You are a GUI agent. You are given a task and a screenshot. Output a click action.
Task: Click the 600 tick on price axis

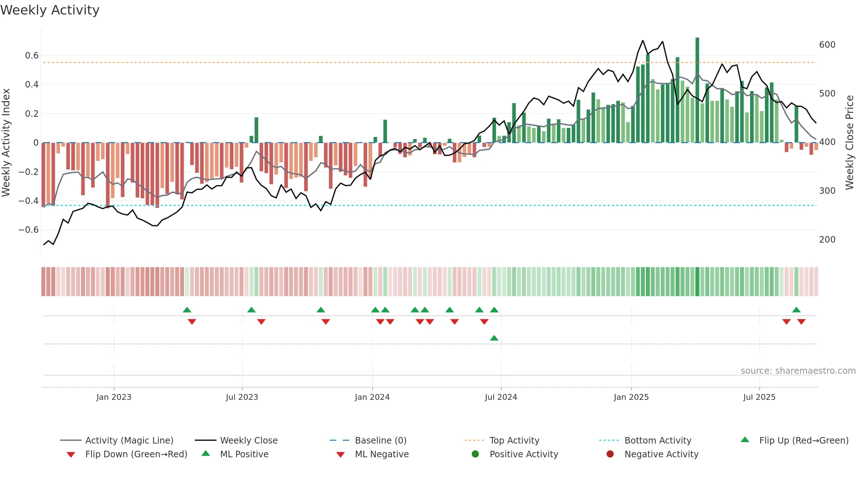tap(827, 44)
